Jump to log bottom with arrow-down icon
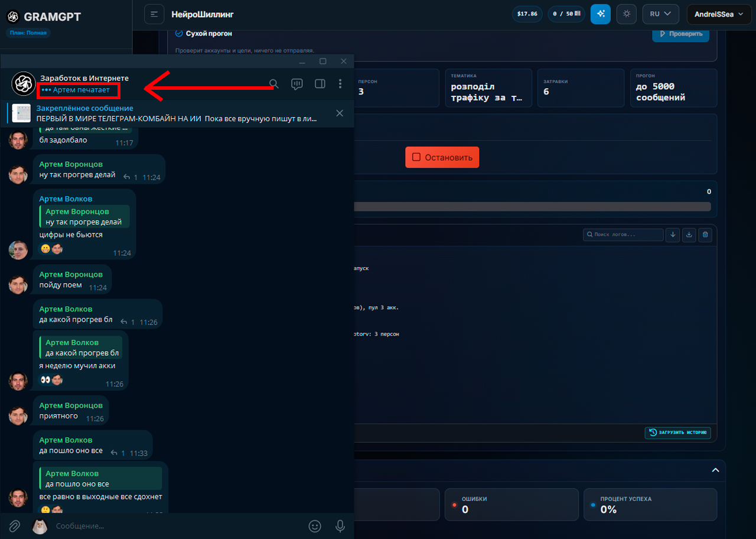756x539 pixels. [673, 235]
